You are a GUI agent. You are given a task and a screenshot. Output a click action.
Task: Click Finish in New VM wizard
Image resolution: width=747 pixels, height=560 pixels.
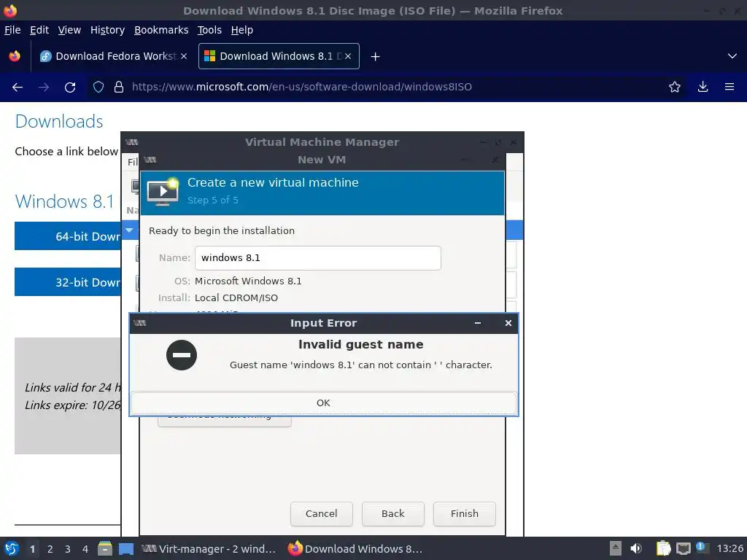point(465,514)
